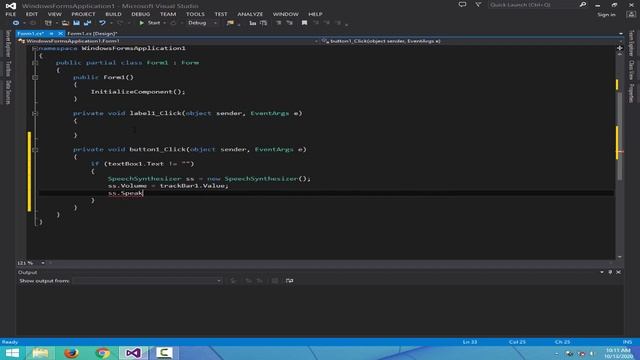Screen dimensions: 640x360
Task: Click the Visual Studio taskbar icon
Action: (x=133, y=353)
